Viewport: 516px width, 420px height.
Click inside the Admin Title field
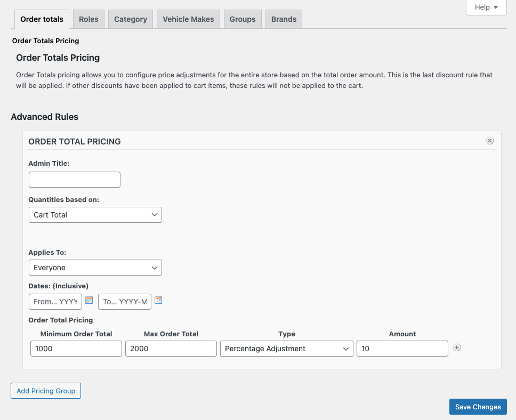point(74,179)
